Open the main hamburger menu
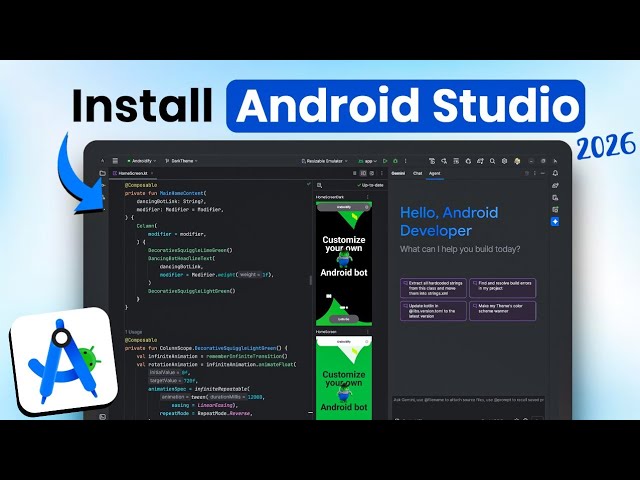The width and height of the screenshot is (640, 480). pyautogui.click(x=115, y=161)
